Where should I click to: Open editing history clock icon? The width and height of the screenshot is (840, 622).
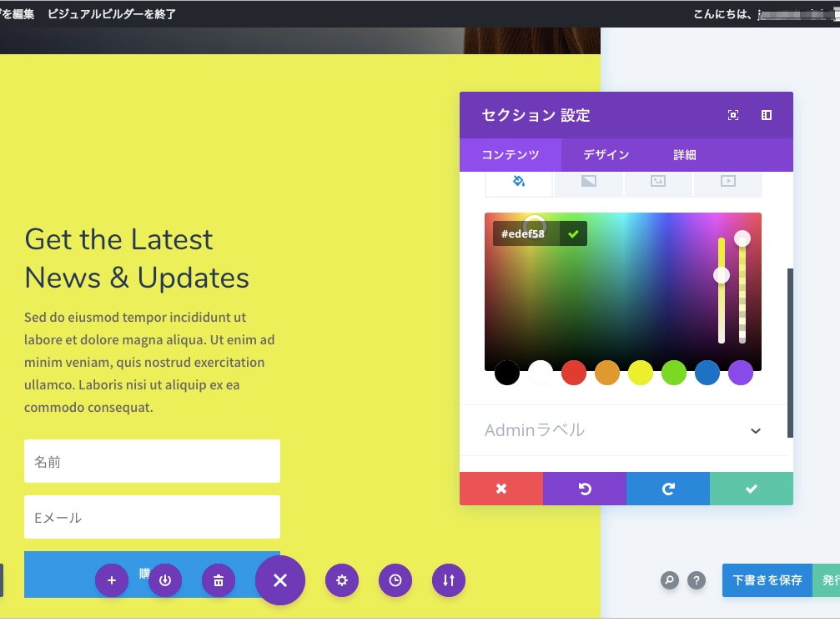395,580
